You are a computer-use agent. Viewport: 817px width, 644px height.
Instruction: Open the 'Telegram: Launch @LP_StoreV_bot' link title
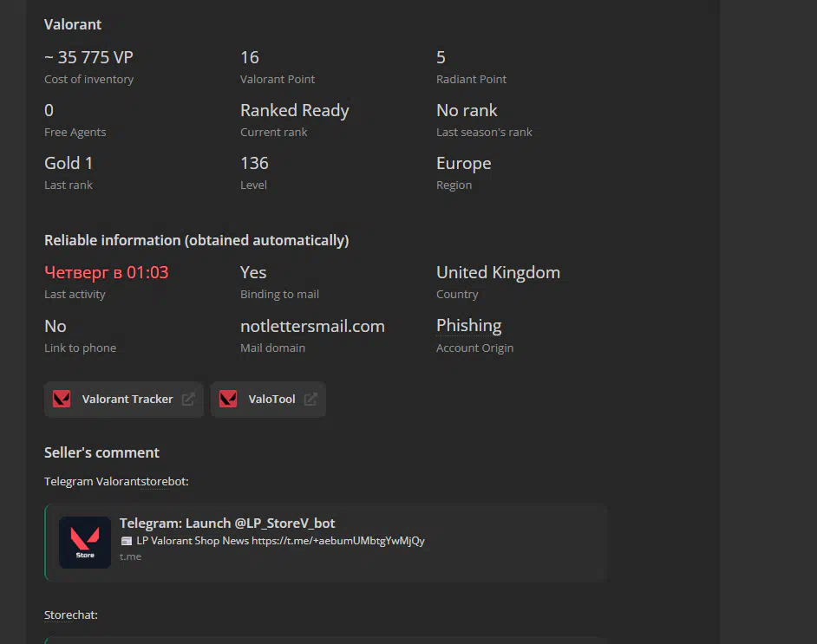227,524
